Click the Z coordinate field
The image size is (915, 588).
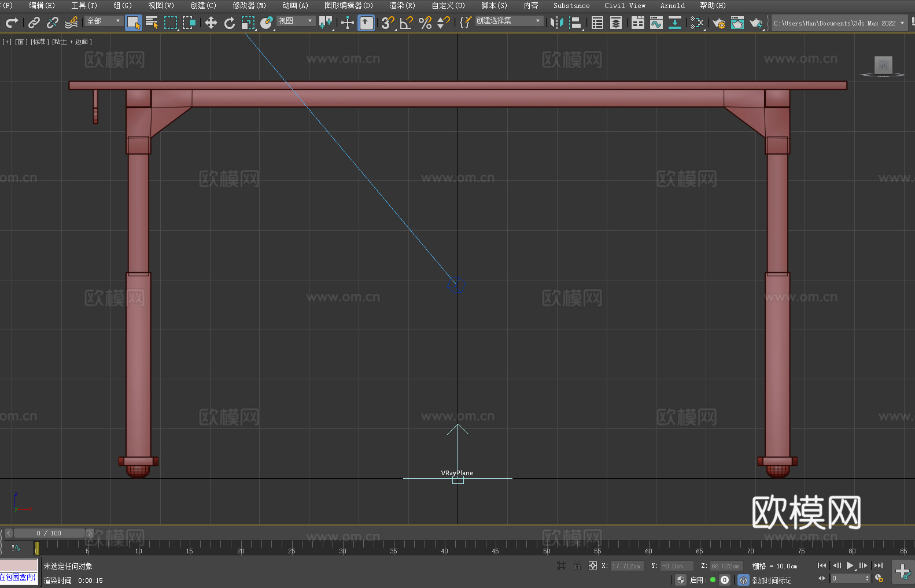[x=726, y=566]
